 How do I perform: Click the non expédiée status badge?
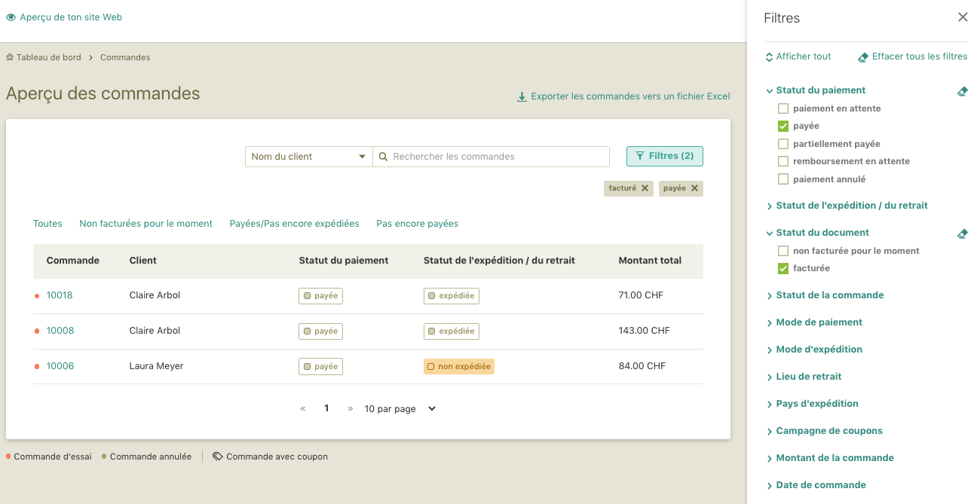click(459, 367)
